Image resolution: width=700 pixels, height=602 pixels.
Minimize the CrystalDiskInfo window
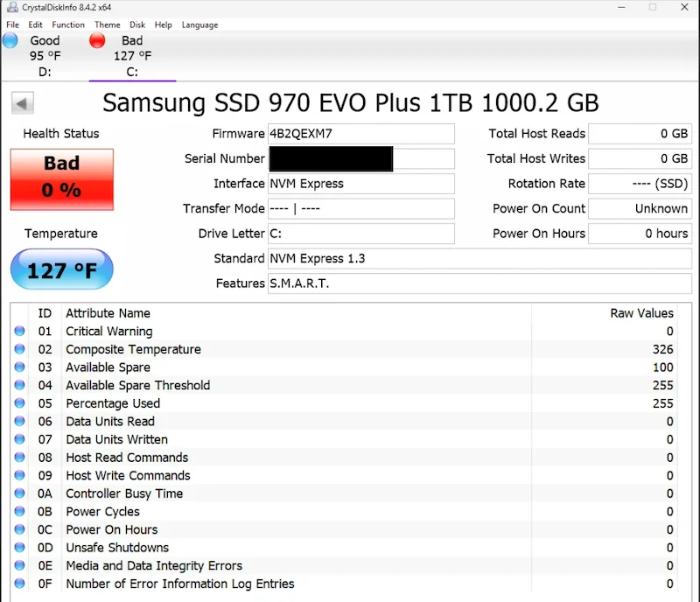coord(621,7)
